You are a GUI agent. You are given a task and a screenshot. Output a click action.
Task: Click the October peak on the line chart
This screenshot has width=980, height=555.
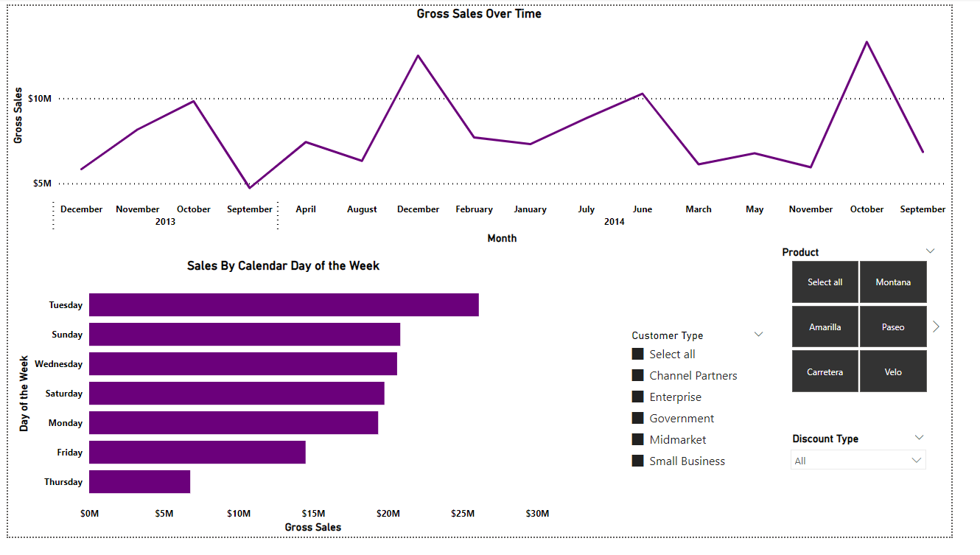[867, 43]
